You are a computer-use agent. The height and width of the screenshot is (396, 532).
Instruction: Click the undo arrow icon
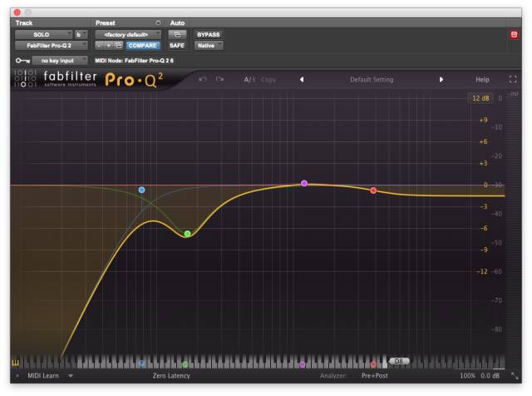tap(203, 79)
